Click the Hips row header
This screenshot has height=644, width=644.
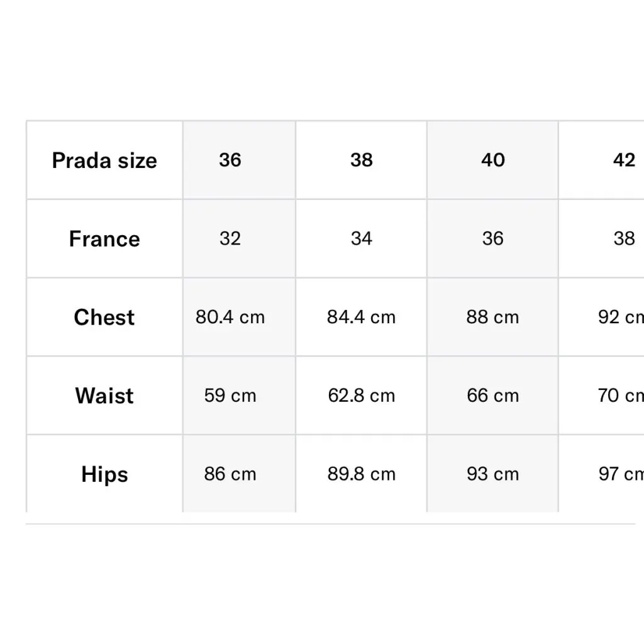click(x=104, y=474)
